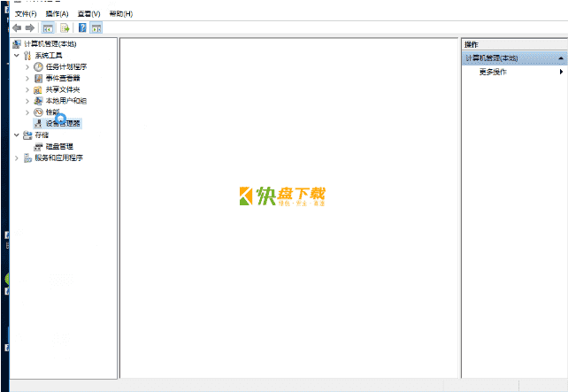This screenshot has width=568, height=392.
Task: Click the 本地用户和组 users icon
Action: pyautogui.click(x=38, y=101)
